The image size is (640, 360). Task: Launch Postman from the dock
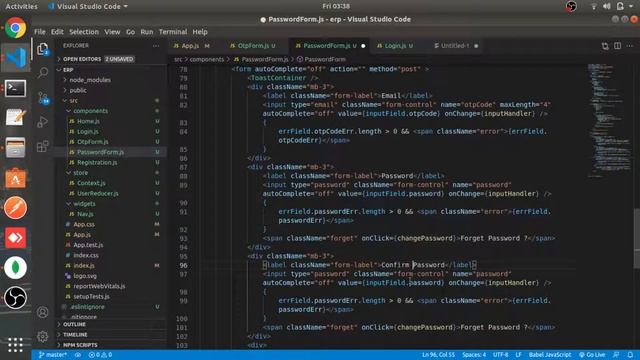(16, 208)
